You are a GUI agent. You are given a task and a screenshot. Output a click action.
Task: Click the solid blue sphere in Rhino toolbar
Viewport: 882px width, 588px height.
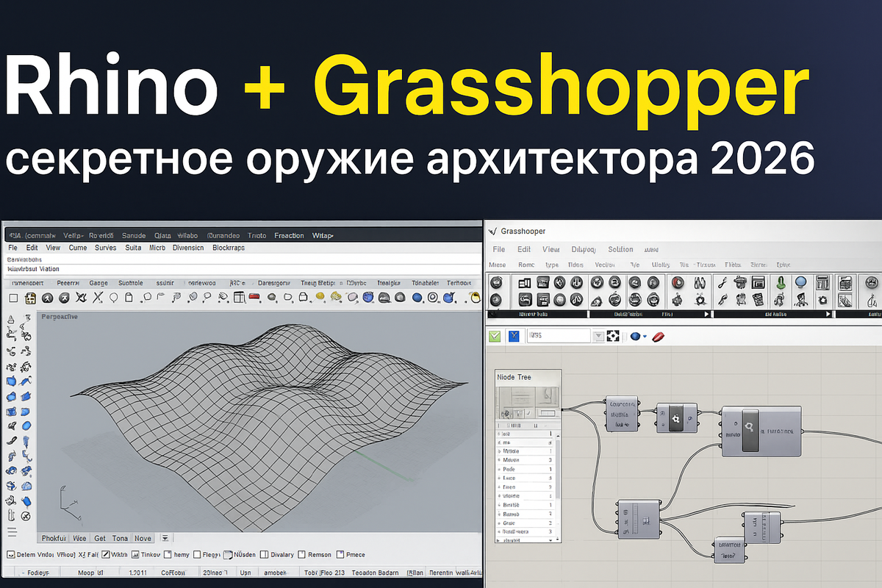tap(417, 298)
